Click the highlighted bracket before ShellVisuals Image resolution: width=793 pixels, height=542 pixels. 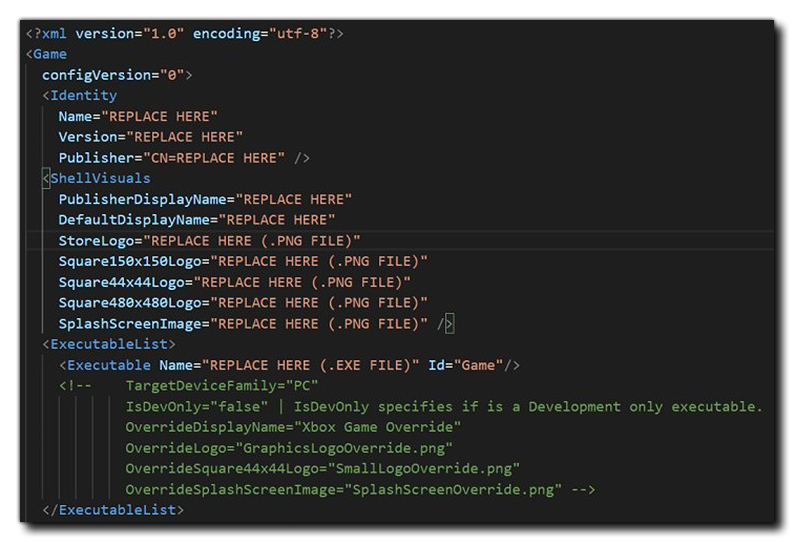(x=46, y=178)
